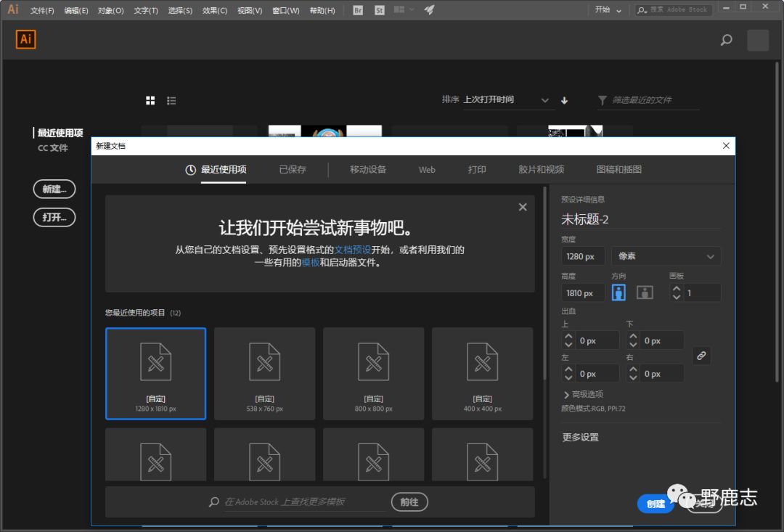Select portrait orientation
Screen dimensions: 784x532
pyautogui.click(x=618, y=292)
